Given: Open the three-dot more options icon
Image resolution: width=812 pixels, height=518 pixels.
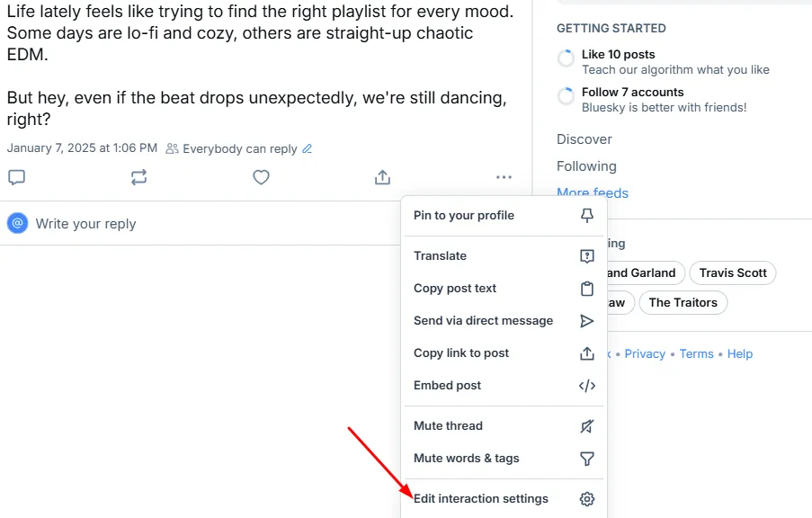Looking at the screenshot, I should 504,177.
